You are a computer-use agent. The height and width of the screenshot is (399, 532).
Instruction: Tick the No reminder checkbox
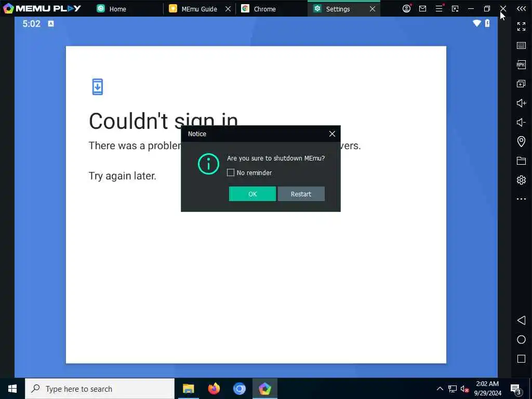[231, 172]
